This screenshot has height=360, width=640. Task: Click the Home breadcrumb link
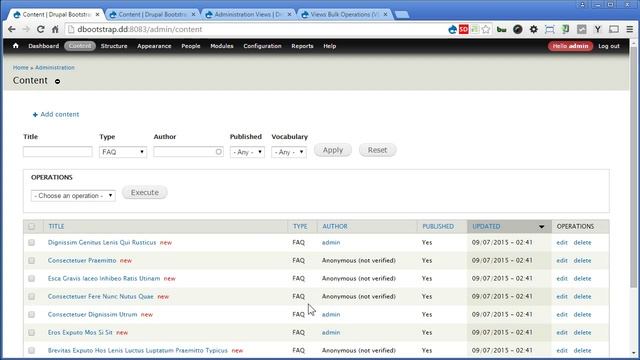click(20, 68)
